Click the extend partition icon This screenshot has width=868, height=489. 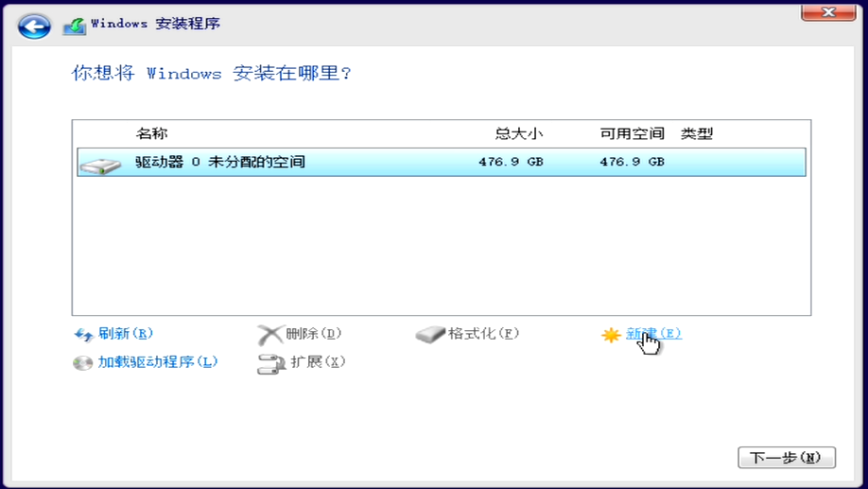pos(270,363)
